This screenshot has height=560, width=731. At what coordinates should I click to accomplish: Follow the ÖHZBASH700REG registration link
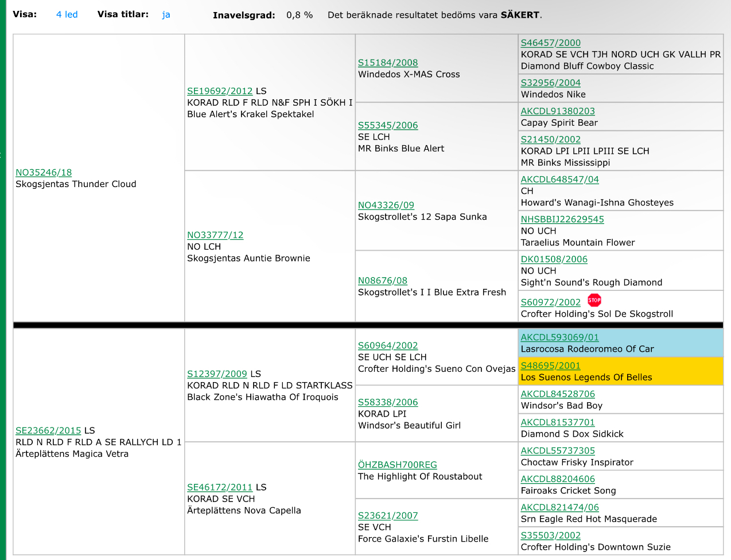pos(398,465)
